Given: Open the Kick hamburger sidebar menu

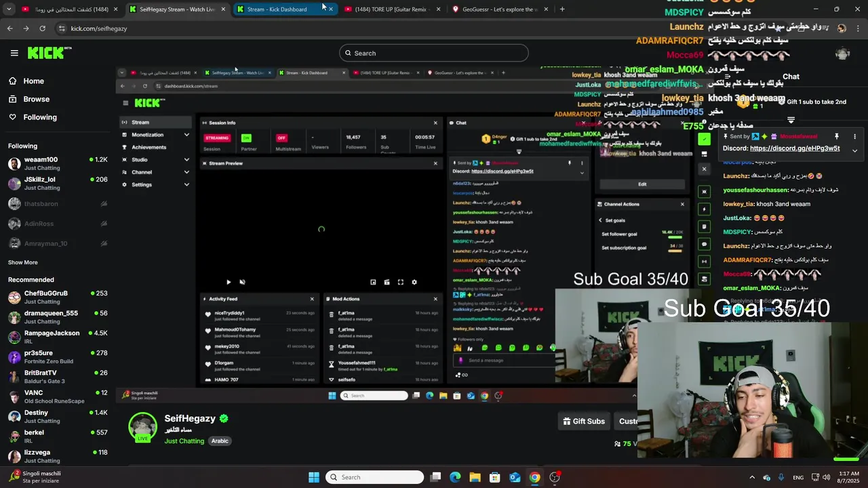Looking at the screenshot, I should 14,53.
